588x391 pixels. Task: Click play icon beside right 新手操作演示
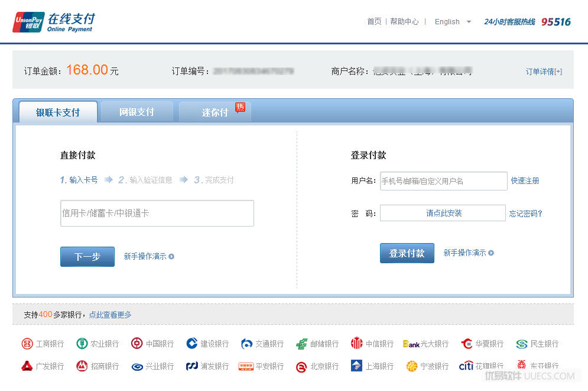(x=491, y=253)
